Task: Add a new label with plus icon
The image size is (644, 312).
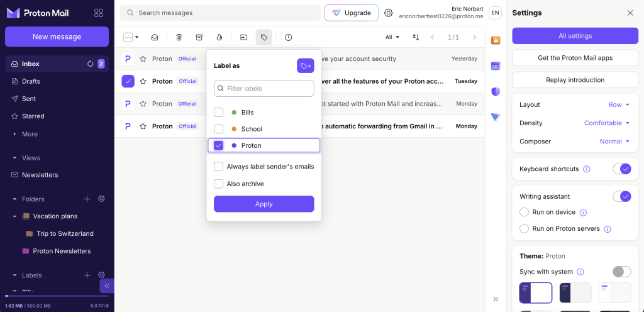Action: click(x=87, y=275)
